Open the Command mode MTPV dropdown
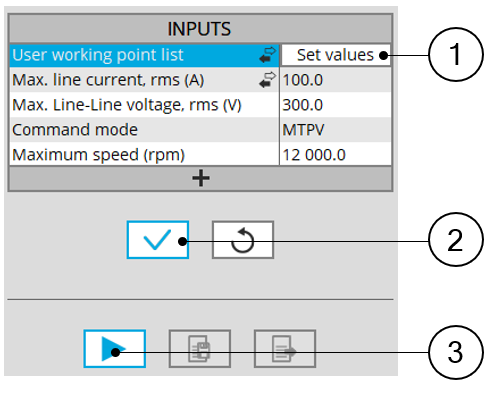The image size is (501, 398). point(335,130)
